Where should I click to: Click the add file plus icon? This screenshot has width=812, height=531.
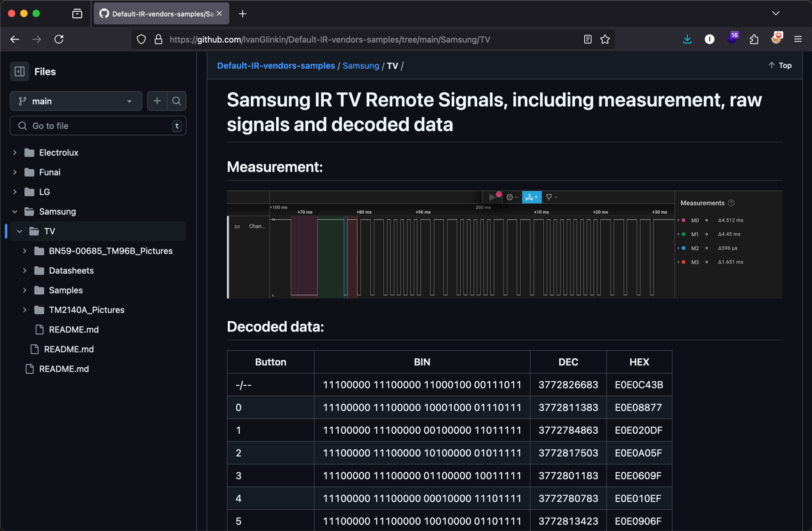[157, 101]
